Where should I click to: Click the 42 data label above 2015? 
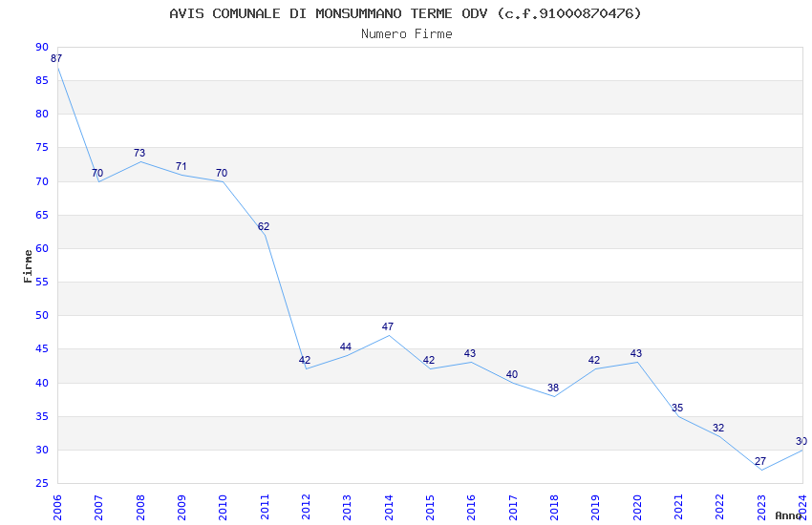tap(429, 361)
